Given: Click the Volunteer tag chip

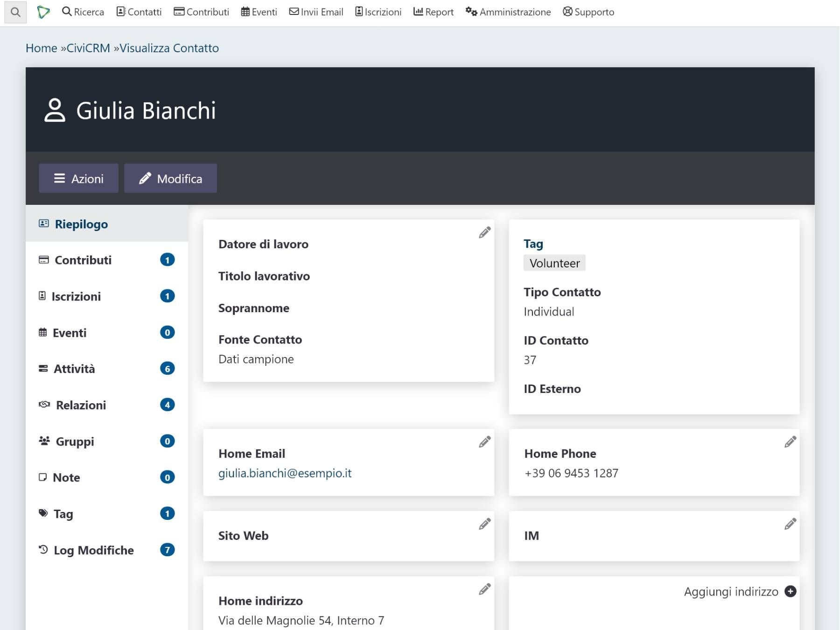Looking at the screenshot, I should 554,263.
